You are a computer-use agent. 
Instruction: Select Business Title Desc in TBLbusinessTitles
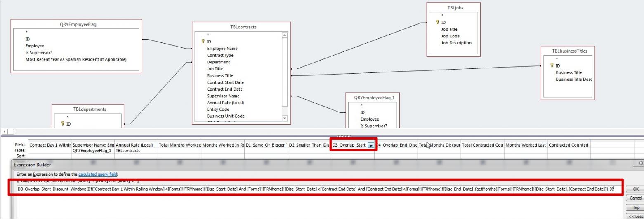coord(574,79)
